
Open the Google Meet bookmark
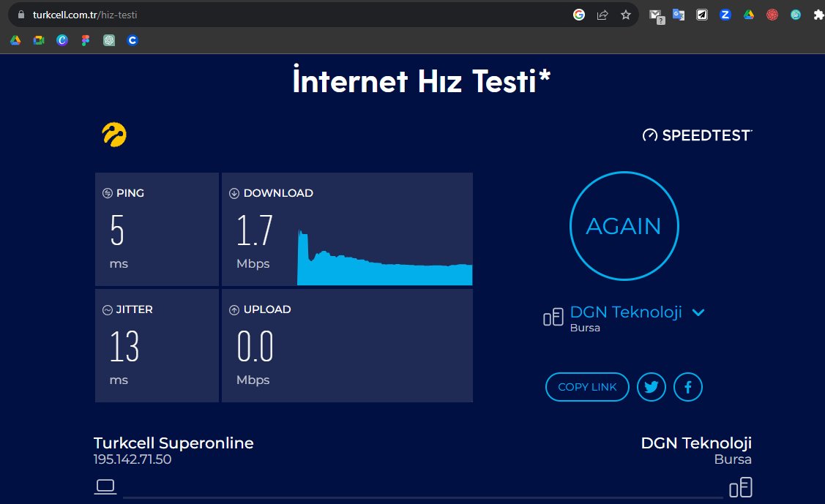point(39,40)
